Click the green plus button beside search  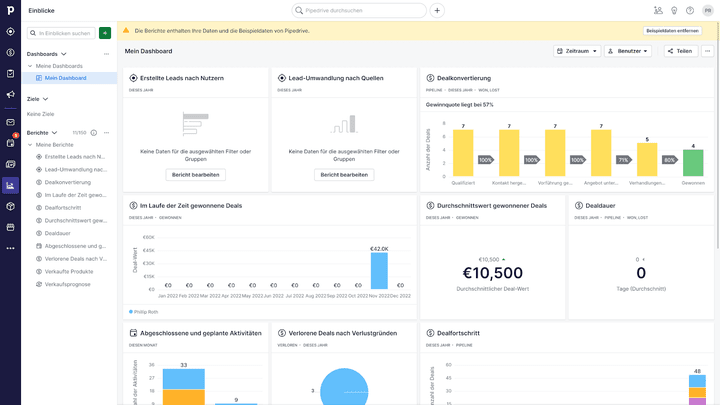(x=105, y=33)
